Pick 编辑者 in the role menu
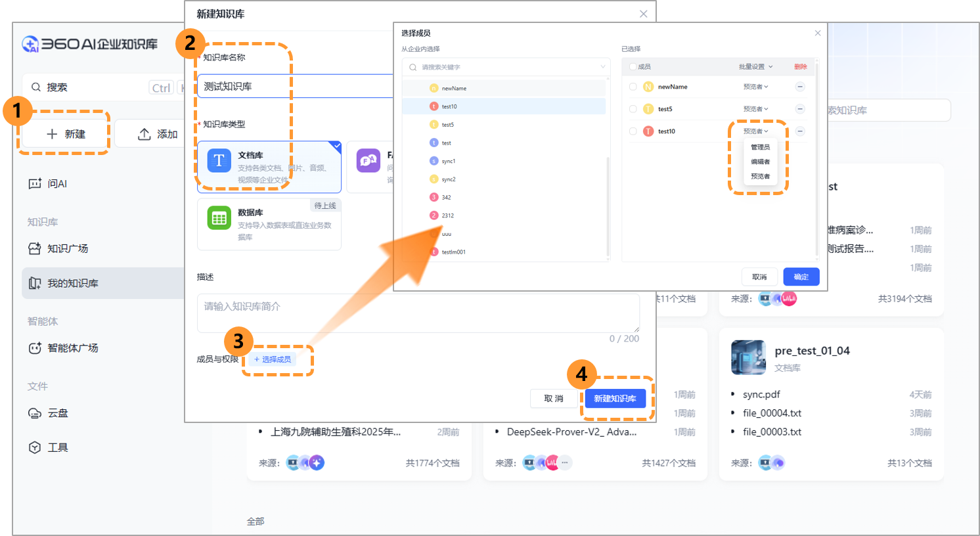 [x=760, y=162]
